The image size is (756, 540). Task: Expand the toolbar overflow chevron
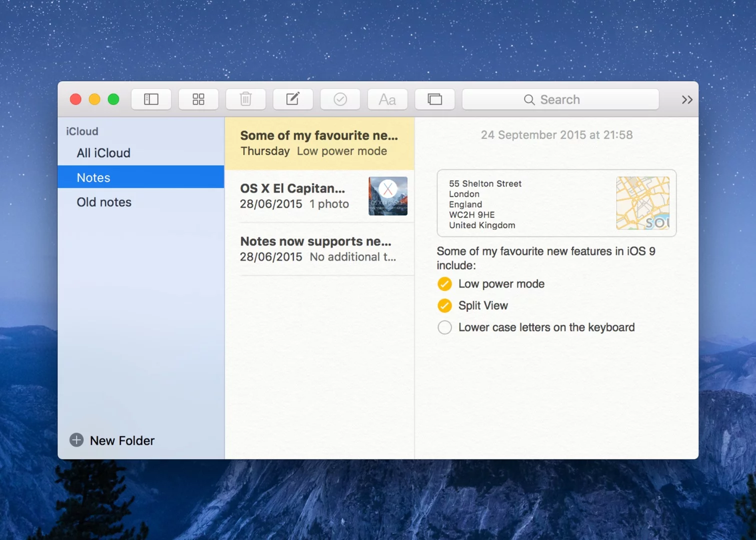click(686, 99)
